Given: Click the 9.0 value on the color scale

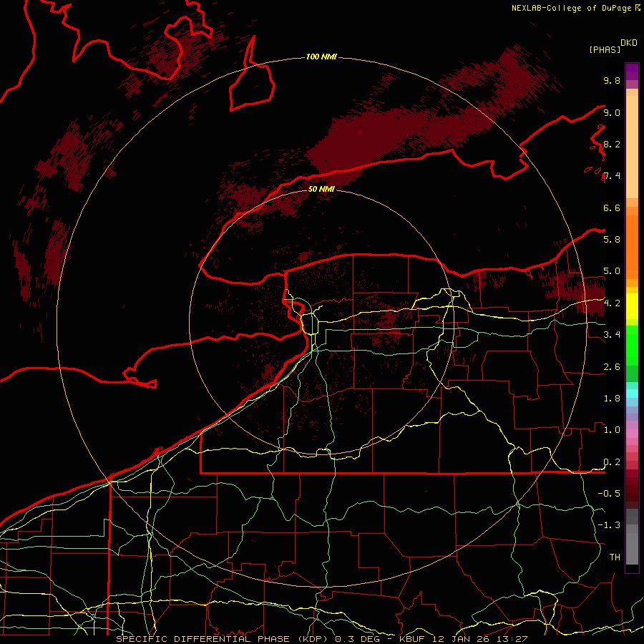Looking at the screenshot, I should point(612,112).
